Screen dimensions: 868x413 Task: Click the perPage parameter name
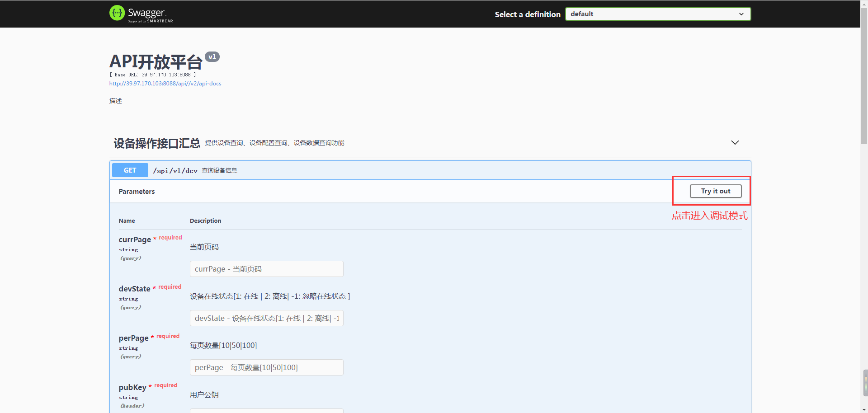click(133, 338)
